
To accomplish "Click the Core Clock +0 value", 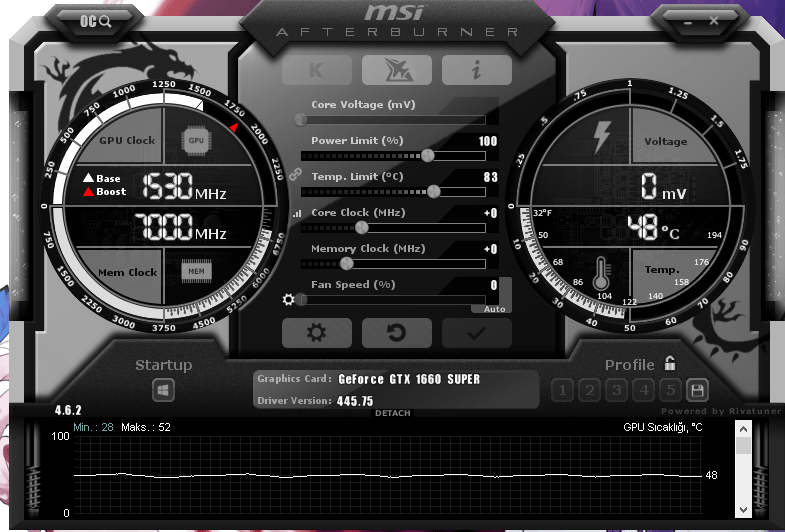I will [491, 213].
